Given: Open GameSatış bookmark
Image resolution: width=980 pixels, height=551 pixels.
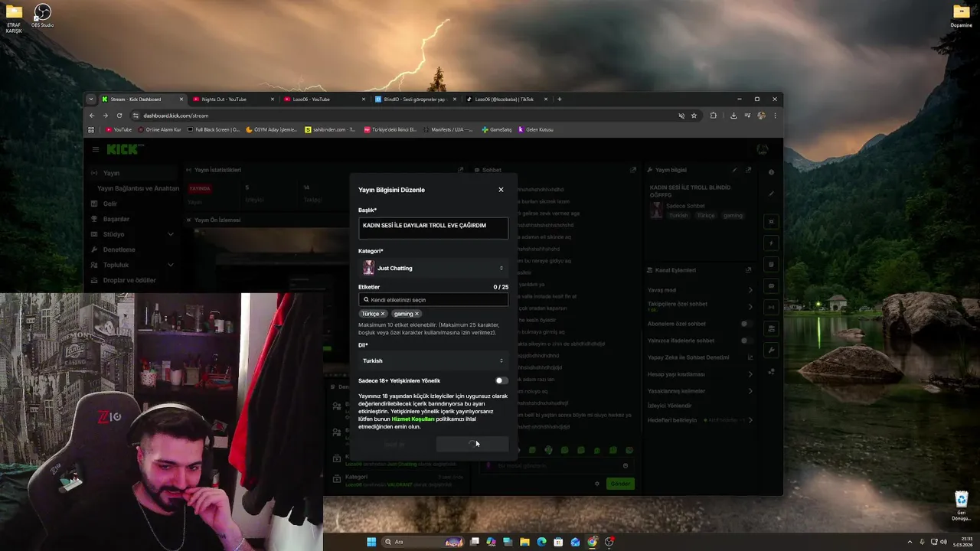Looking at the screenshot, I should coord(496,130).
